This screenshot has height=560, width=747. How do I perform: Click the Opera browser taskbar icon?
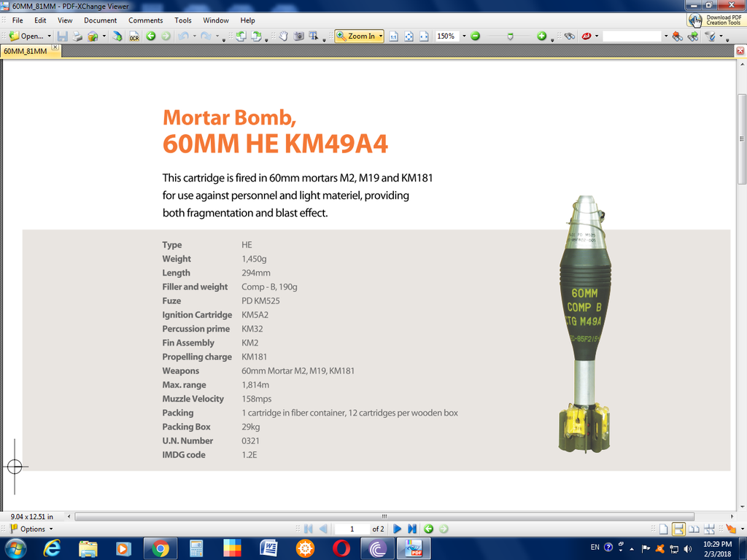click(341, 548)
